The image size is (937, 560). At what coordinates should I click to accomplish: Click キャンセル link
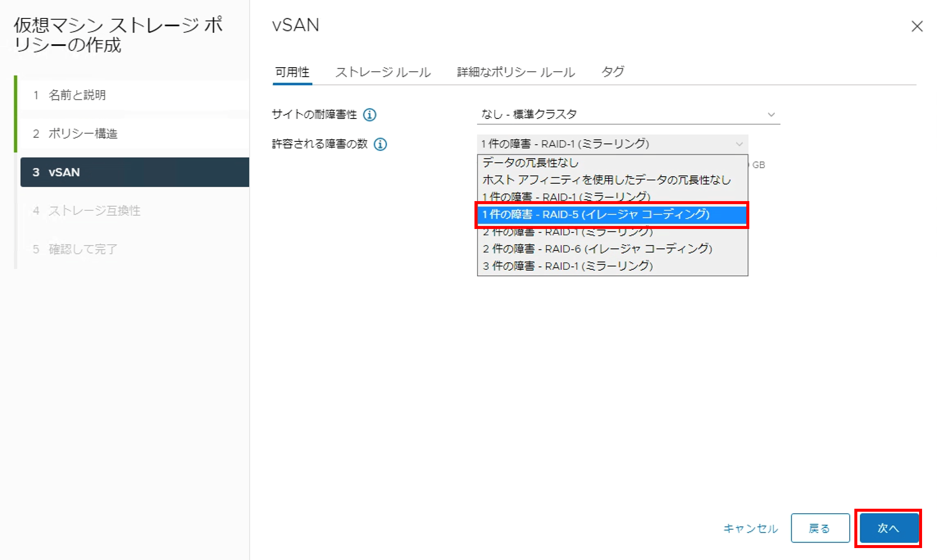[x=750, y=528]
